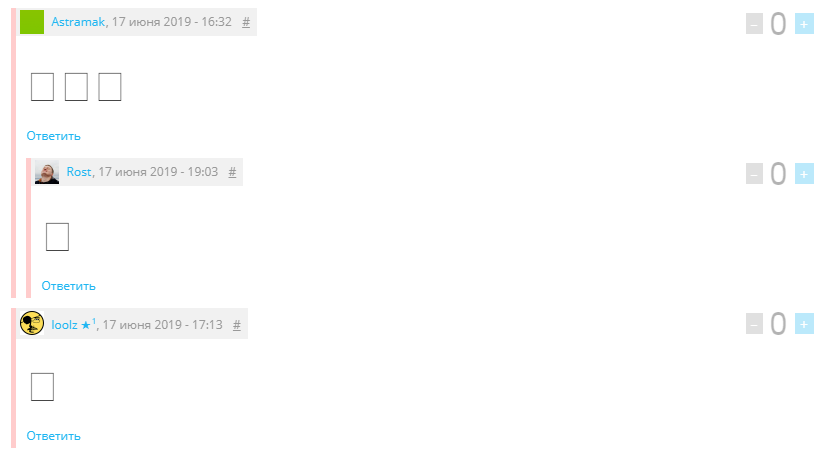Downvote Rost's comment with minus button

coord(754,174)
